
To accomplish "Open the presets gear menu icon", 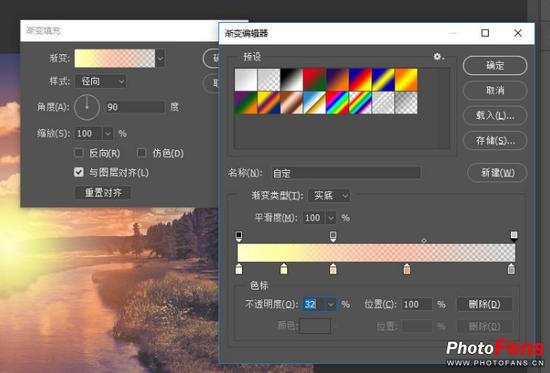I will coord(438,56).
